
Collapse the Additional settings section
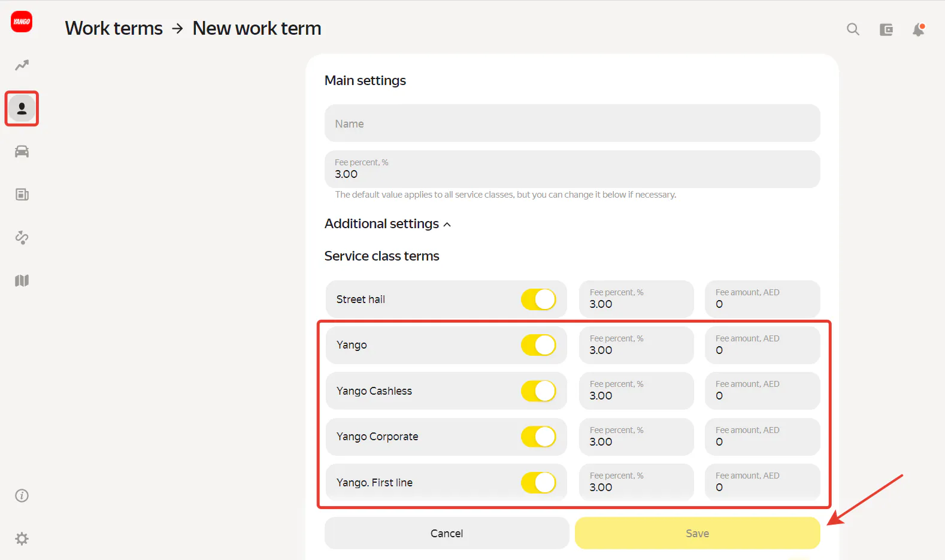(x=387, y=224)
